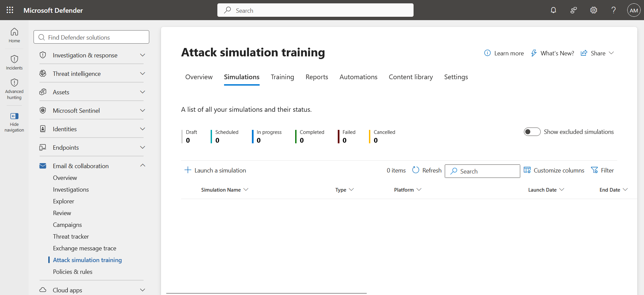The height and width of the screenshot is (295, 644).
Task: Open Threat tracker in the navigation
Action: pos(71,237)
